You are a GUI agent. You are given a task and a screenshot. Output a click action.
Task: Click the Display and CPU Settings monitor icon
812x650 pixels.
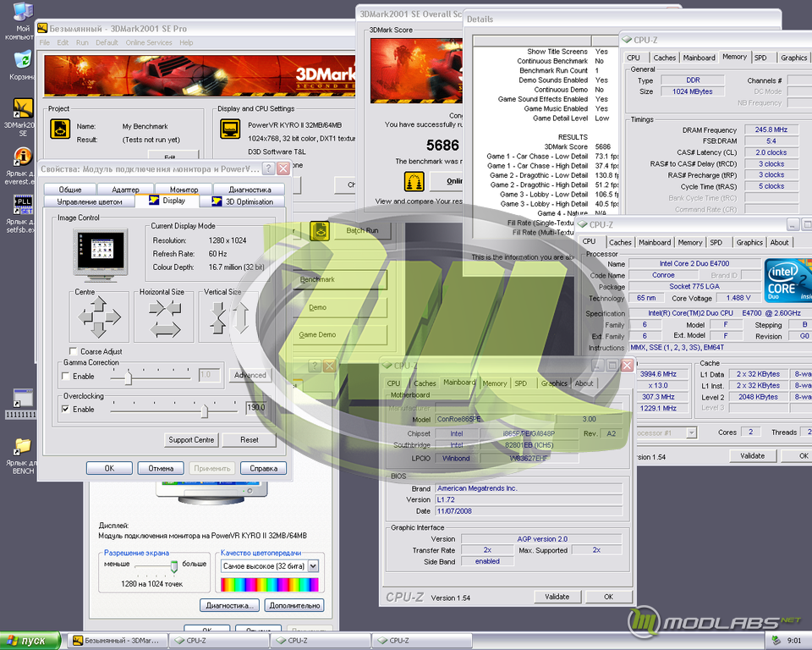coord(230,129)
